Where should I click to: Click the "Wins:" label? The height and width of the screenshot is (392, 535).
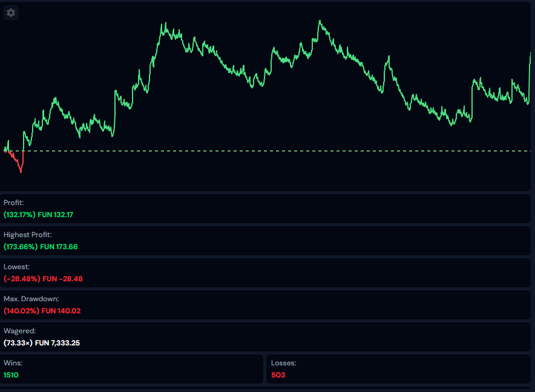(x=13, y=363)
